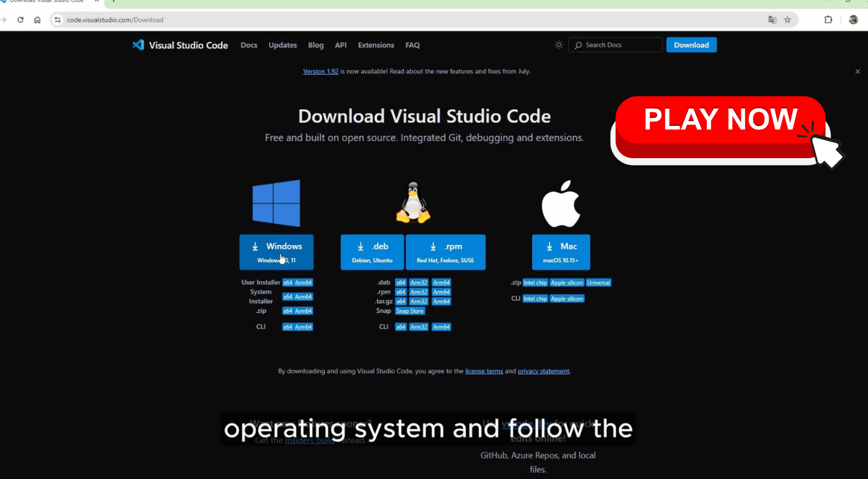Click the browser reload icon

20,20
